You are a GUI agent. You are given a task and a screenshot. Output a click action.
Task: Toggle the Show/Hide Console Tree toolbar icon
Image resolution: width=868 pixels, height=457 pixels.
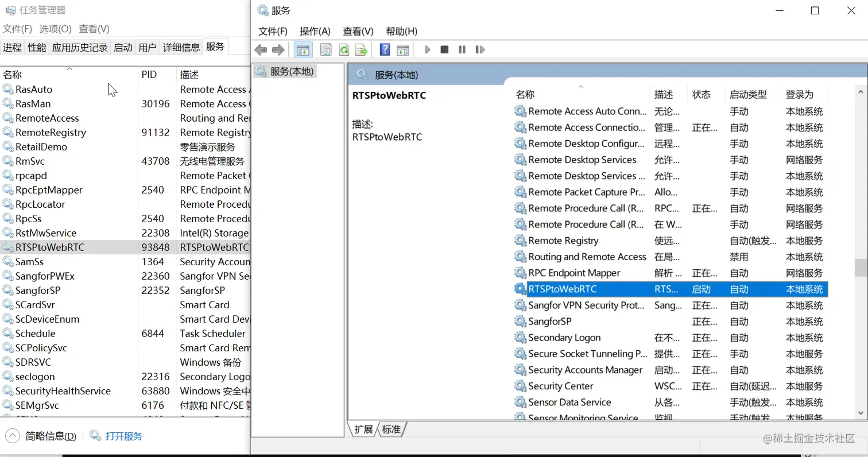tap(303, 50)
